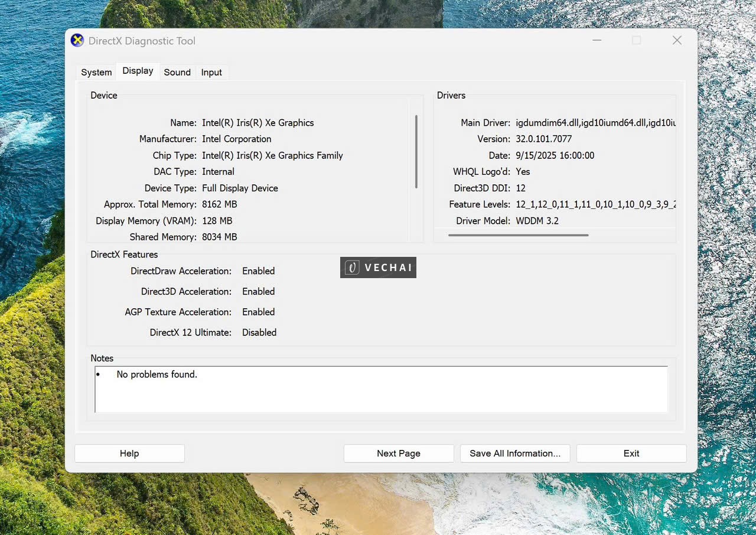Click the Help button
Viewport: 756px width, 535px height.
click(129, 454)
